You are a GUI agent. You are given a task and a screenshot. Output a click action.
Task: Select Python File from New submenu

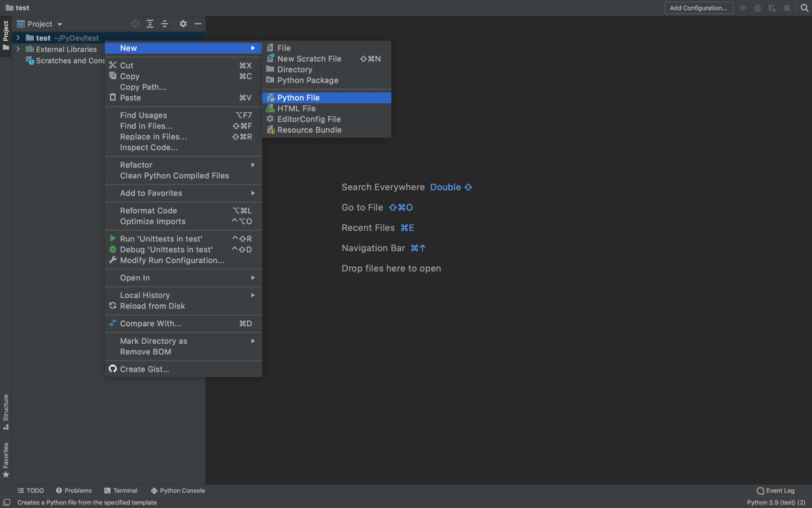[x=298, y=98]
